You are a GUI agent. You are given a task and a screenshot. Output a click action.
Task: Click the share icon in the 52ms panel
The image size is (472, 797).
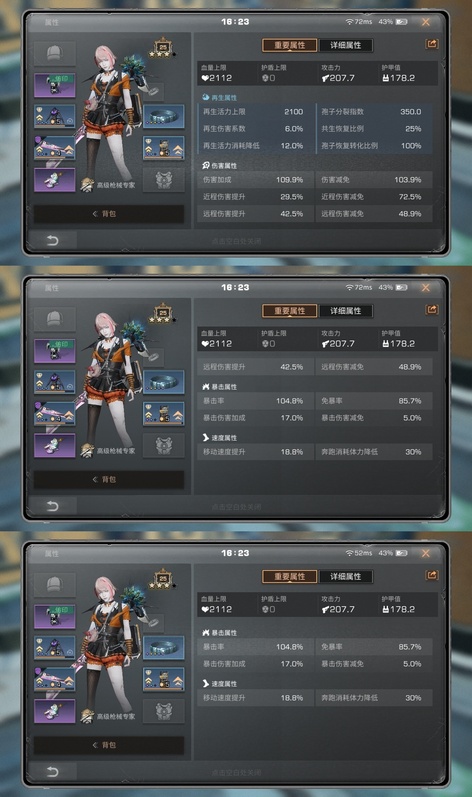point(431,575)
